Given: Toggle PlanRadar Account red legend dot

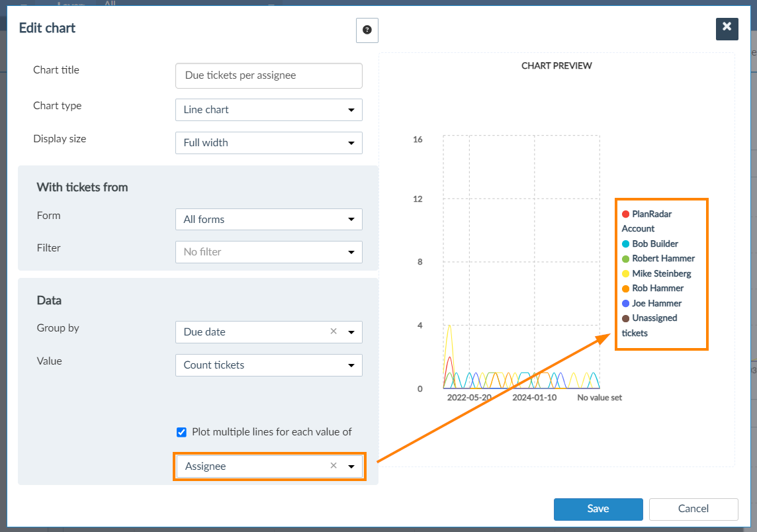Looking at the screenshot, I should pyautogui.click(x=625, y=214).
